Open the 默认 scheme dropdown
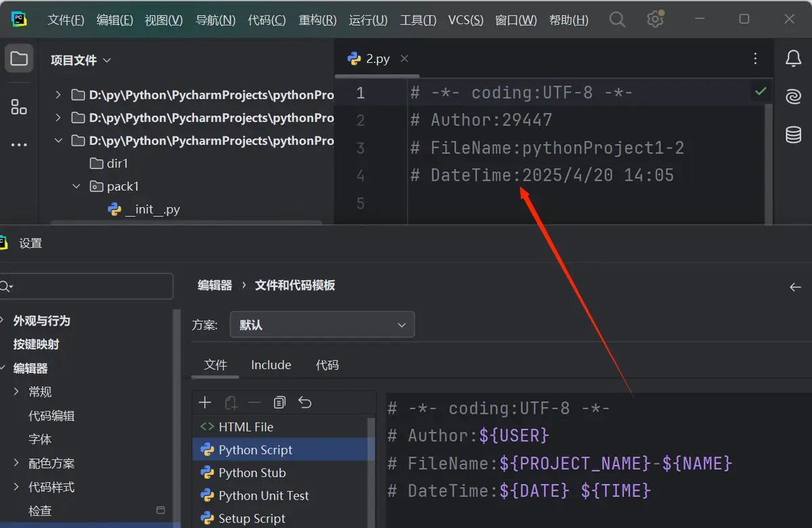812x528 pixels. click(321, 325)
